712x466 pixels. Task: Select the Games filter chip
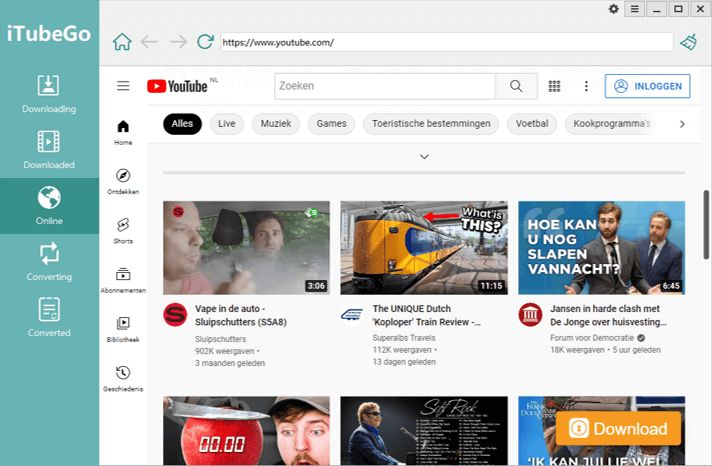pyautogui.click(x=331, y=124)
